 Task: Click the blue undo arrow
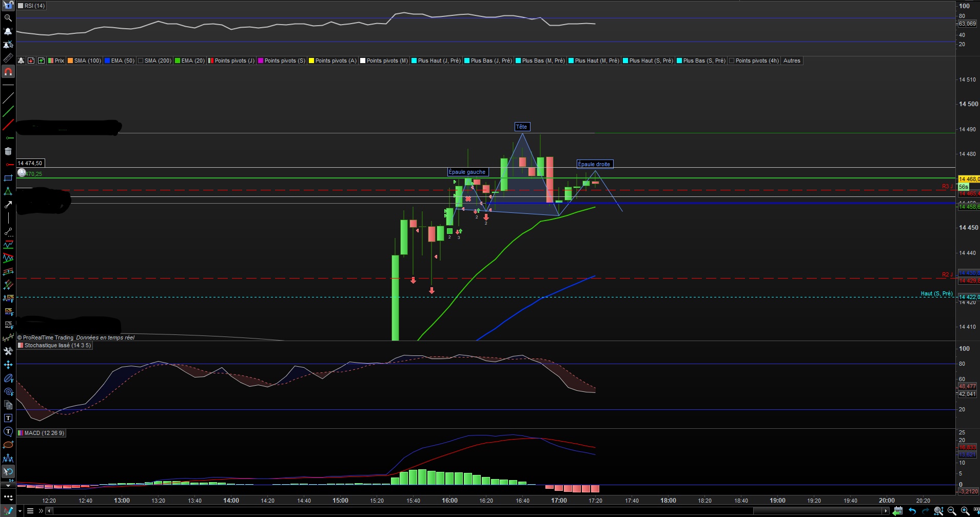[912, 511]
